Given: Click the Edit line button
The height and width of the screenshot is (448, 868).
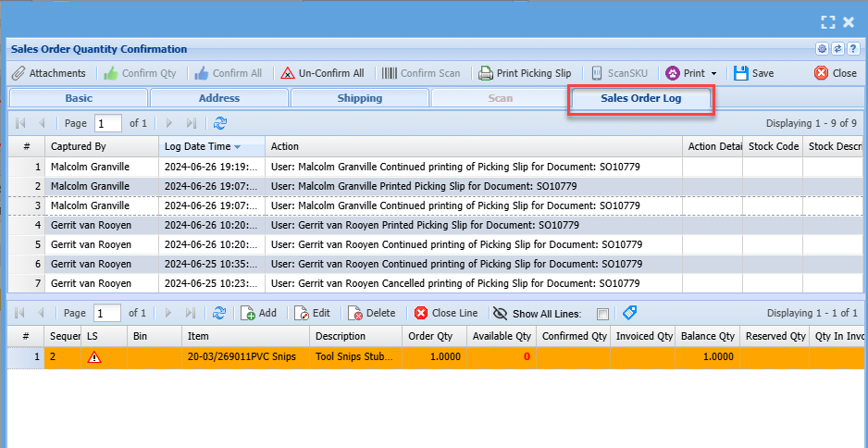Looking at the screenshot, I should tap(313, 313).
